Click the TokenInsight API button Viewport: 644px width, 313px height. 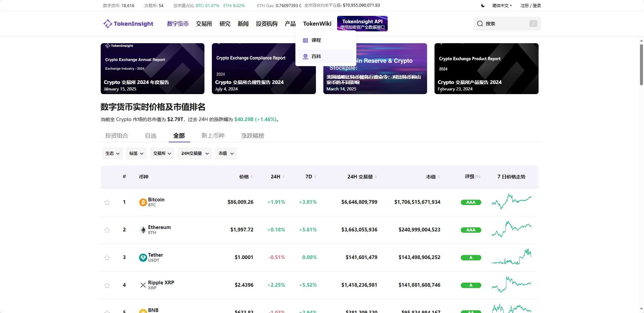click(x=362, y=24)
